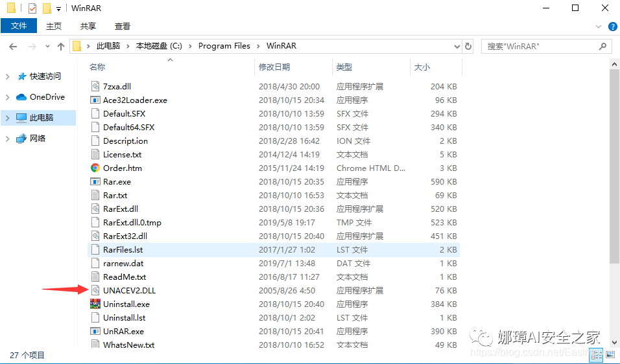Select OneDrive in navigation pane
This screenshot has width=620, height=364.
coord(47,97)
